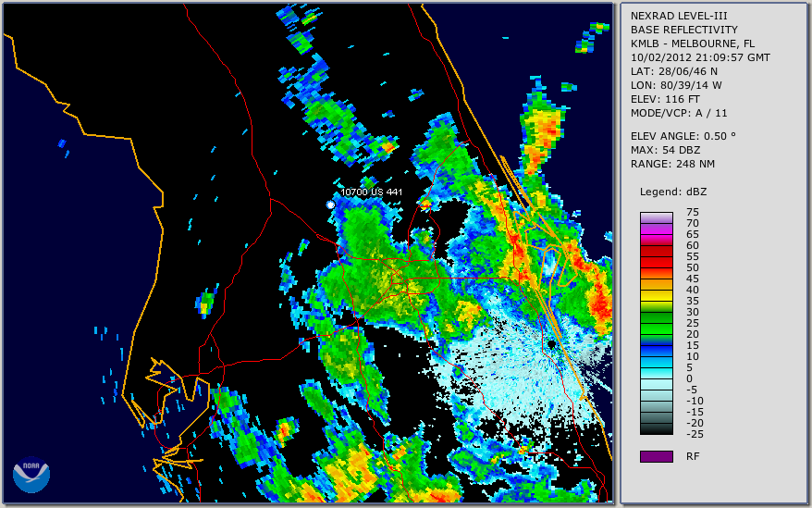Pick the purple RF color swatch

click(x=656, y=456)
